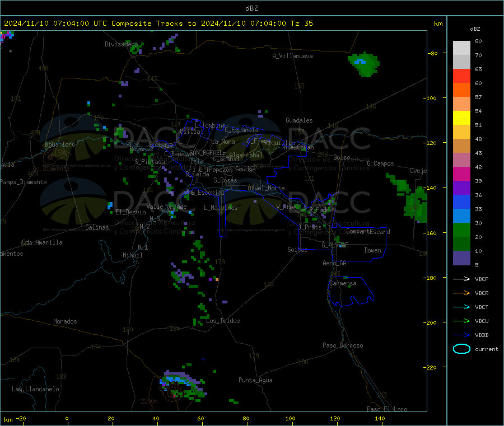Click the orange VBCR arrow legend icon
This screenshot has height=426, width=504.
coord(461,293)
